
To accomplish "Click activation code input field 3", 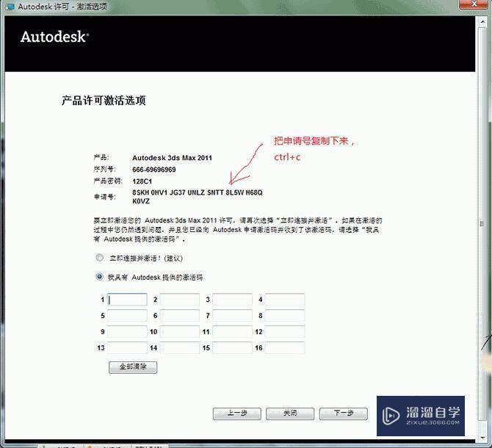I will [232, 300].
